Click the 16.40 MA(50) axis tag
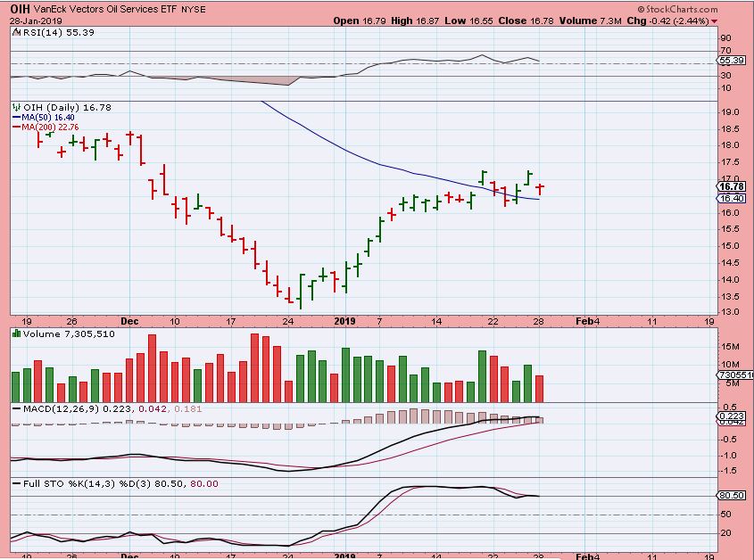Image resolution: width=754 pixels, height=560 pixels. pyautogui.click(x=732, y=198)
